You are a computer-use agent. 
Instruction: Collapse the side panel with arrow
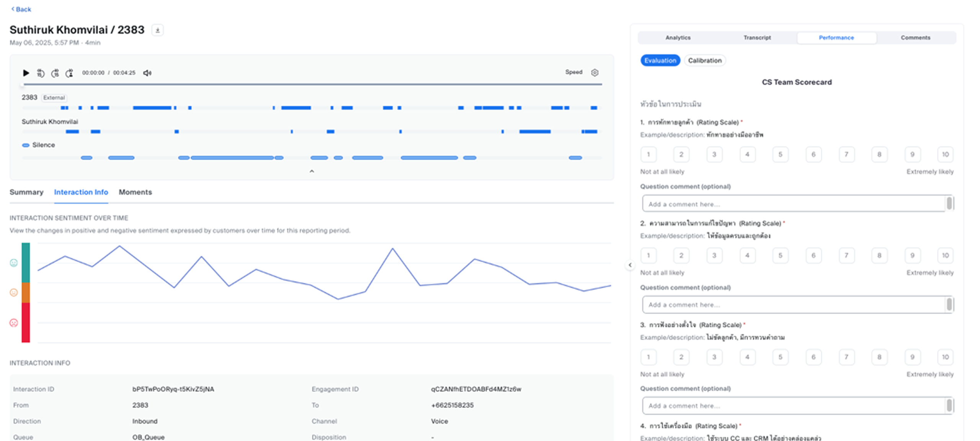[x=630, y=265]
